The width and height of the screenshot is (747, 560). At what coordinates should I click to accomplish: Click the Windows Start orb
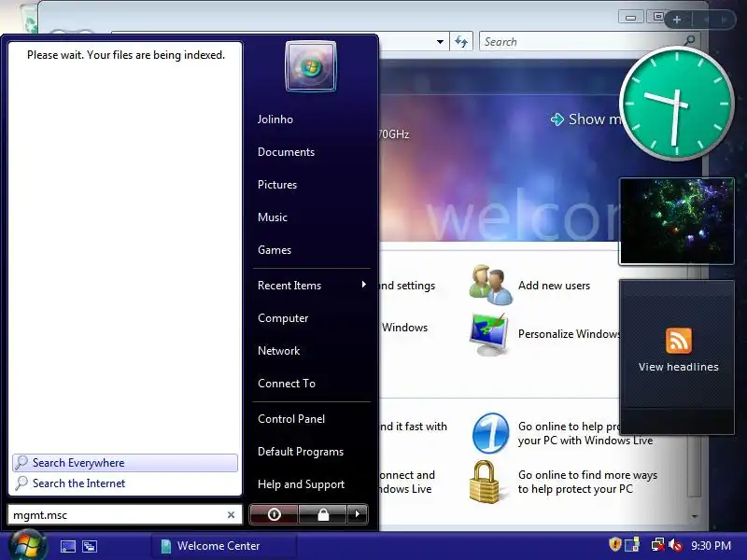[27, 546]
